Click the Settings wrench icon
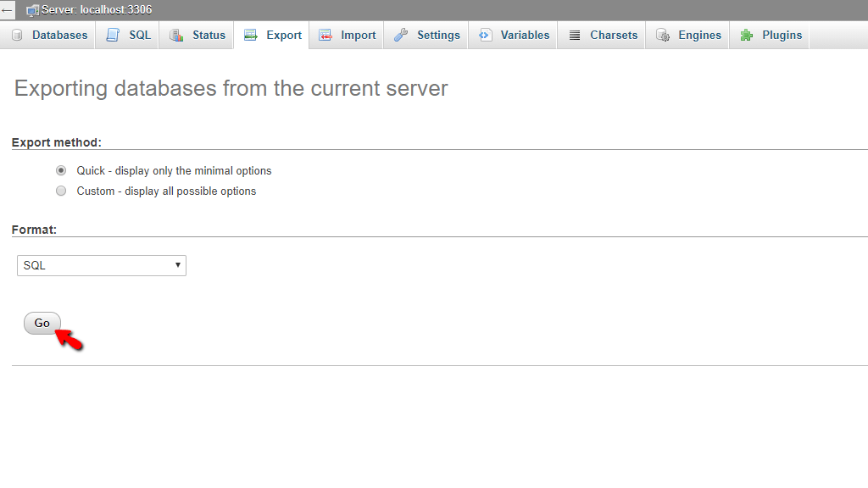This screenshot has height=488, width=868. (x=401, y=36)
